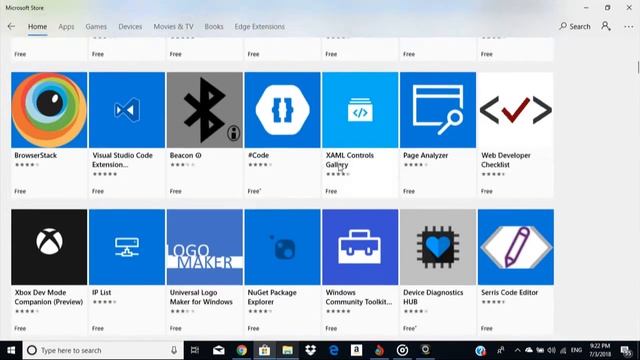Image resolution: width=640 pixels, height=360 pixels.
Task: Click the volume icon in system tray
Action: tap(551, 350)
